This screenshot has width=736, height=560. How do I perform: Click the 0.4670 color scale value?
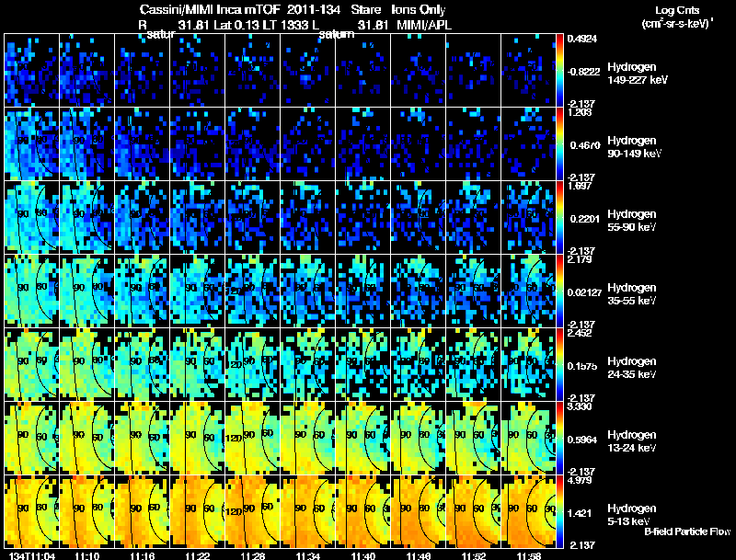tap(585, 145)
